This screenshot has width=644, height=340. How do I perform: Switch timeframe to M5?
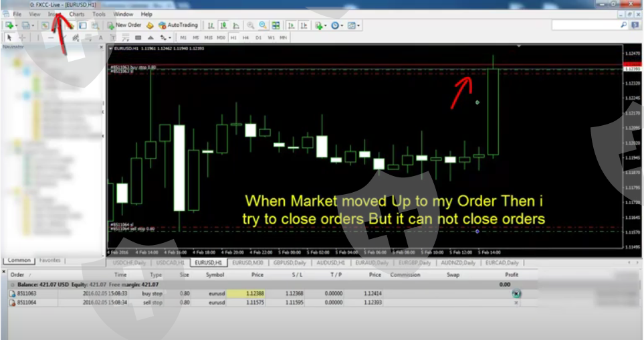click(195, 37)
